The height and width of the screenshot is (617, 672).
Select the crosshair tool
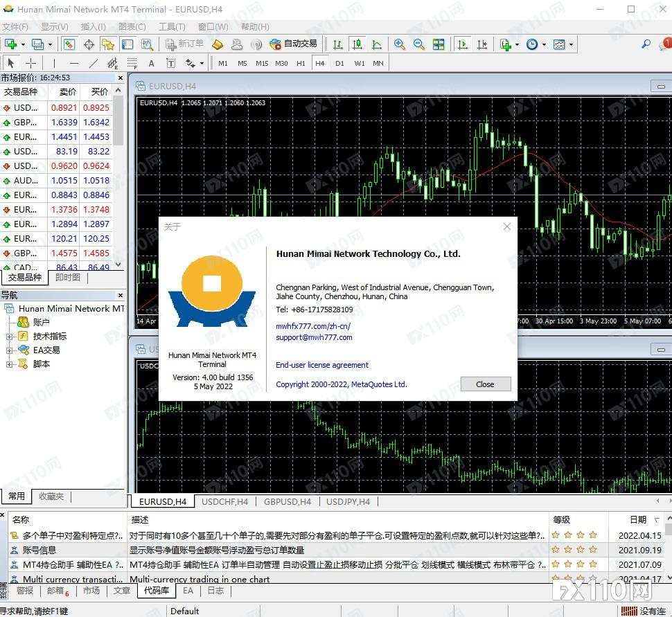click(31, 64)
